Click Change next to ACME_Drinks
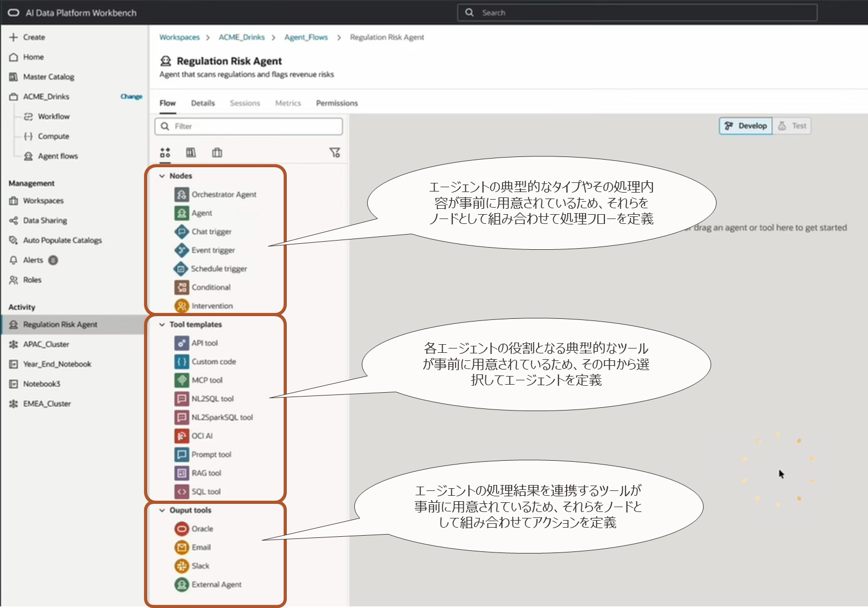This screenshot has height=608, width=868. 132,97
